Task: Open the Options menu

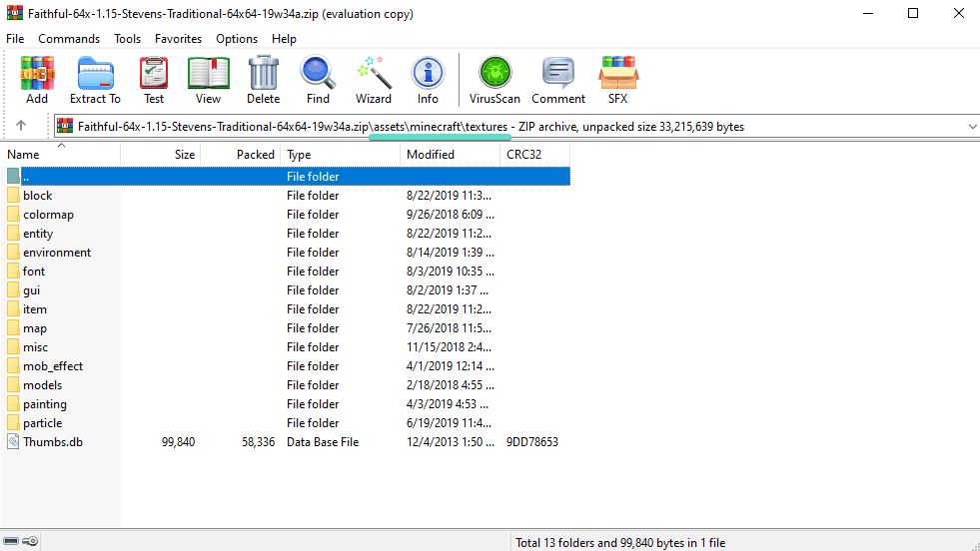Action: pyautogui.click(x=237, y=39)
